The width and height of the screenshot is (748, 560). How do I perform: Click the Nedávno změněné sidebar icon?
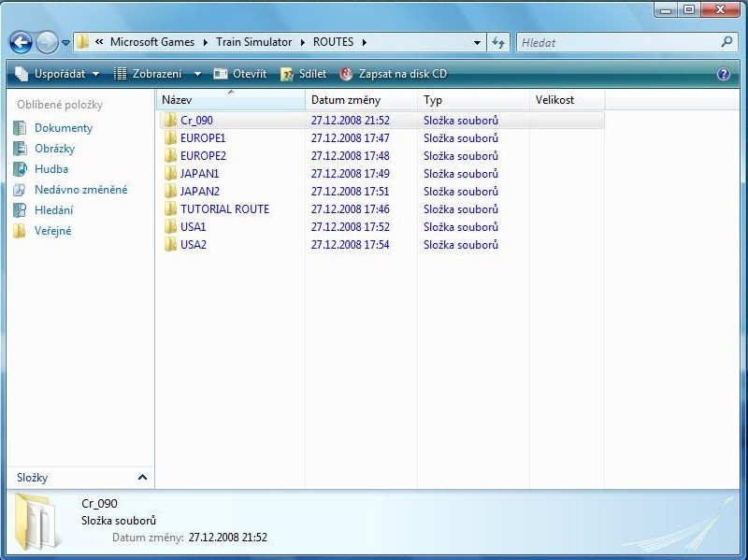pos(20,190)
